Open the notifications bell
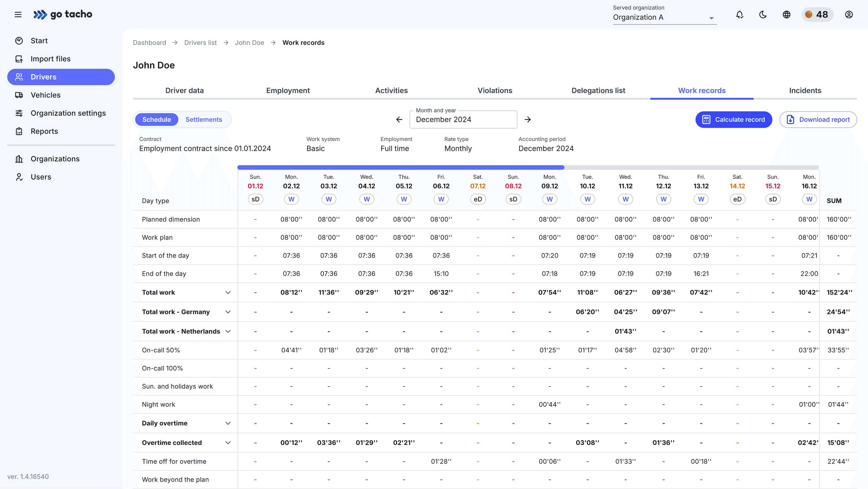The image size is (868, 489). [739, 14]
